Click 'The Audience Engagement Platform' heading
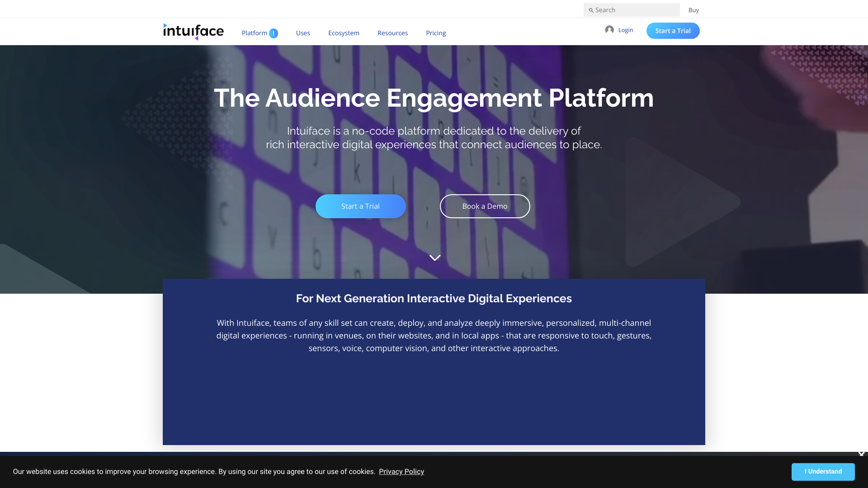 [434, 98]
